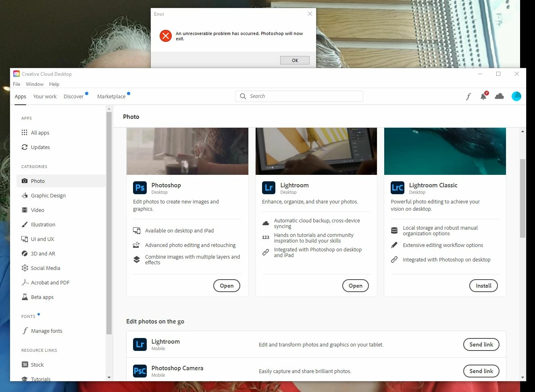Close the Error dialog with its X button
This screenshot has width=535, height=392.
click(310, 14)
